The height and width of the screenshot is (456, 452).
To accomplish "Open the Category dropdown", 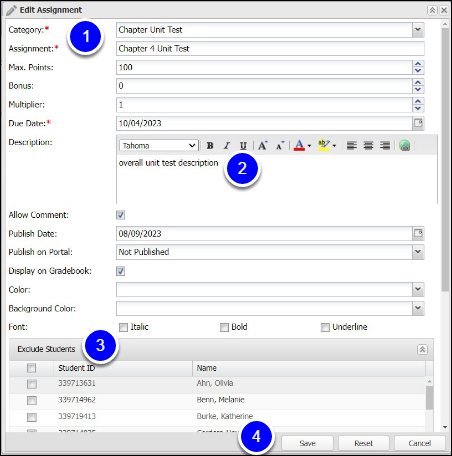I will (x=418, y=30).
